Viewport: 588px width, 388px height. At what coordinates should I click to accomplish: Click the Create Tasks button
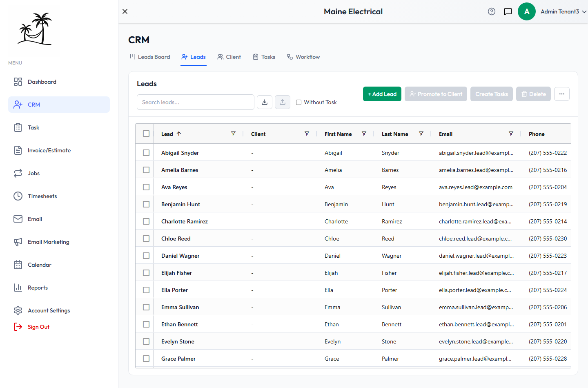tap(492, 94)
